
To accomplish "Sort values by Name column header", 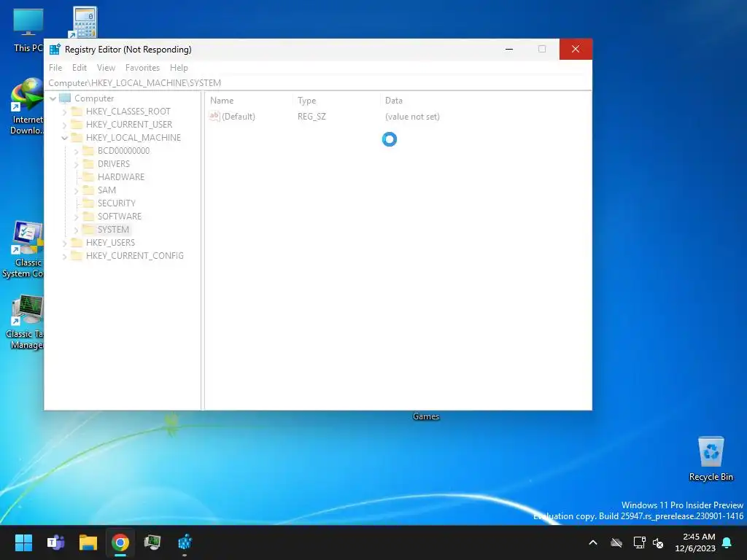I will tap(249, 101).
